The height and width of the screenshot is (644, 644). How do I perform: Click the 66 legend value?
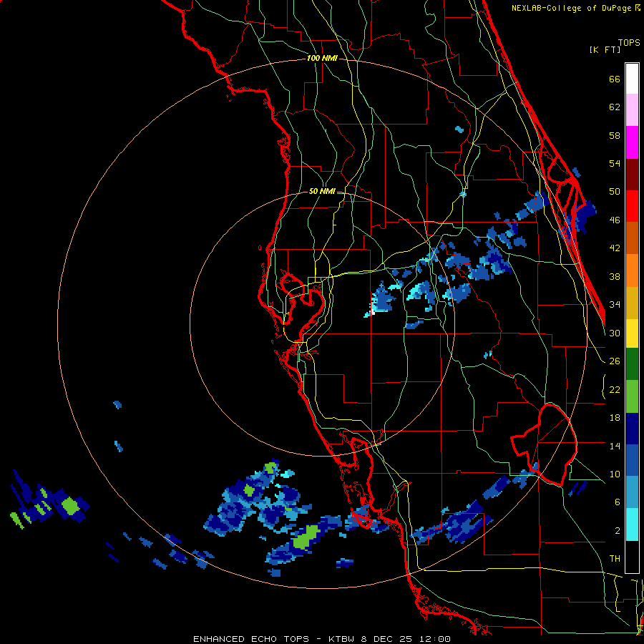click(615, 79)
